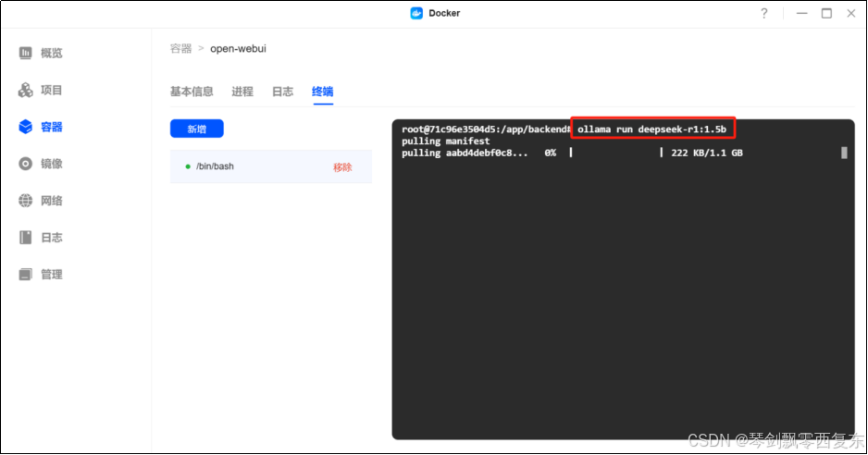Click the 'pulling manifest' terminal line

pyautogui.click(x=446, y=141)
